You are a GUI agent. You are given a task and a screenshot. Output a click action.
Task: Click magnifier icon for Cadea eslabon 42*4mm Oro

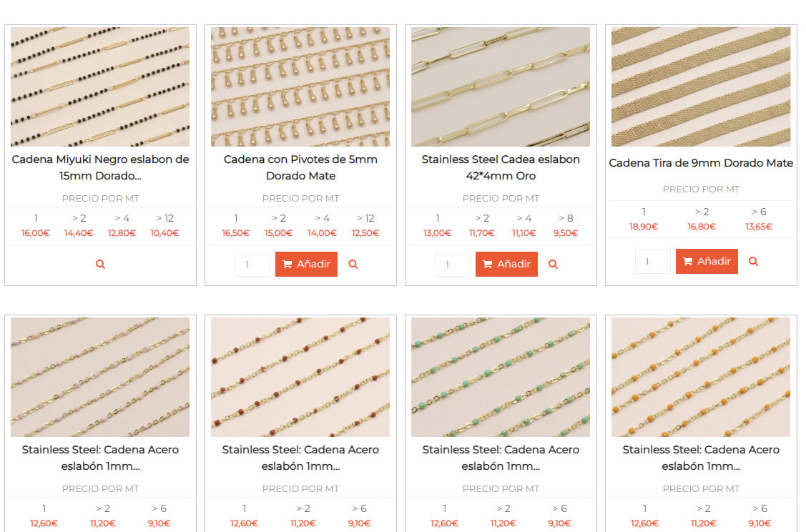click(x=553, y=264)
